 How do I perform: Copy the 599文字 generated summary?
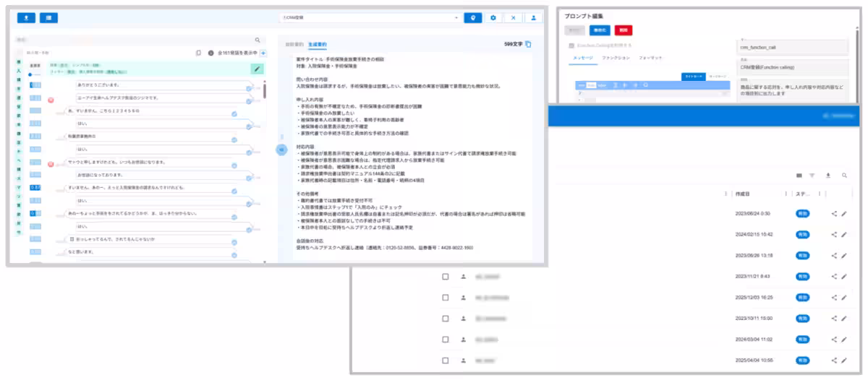click(x=529, y=45)
